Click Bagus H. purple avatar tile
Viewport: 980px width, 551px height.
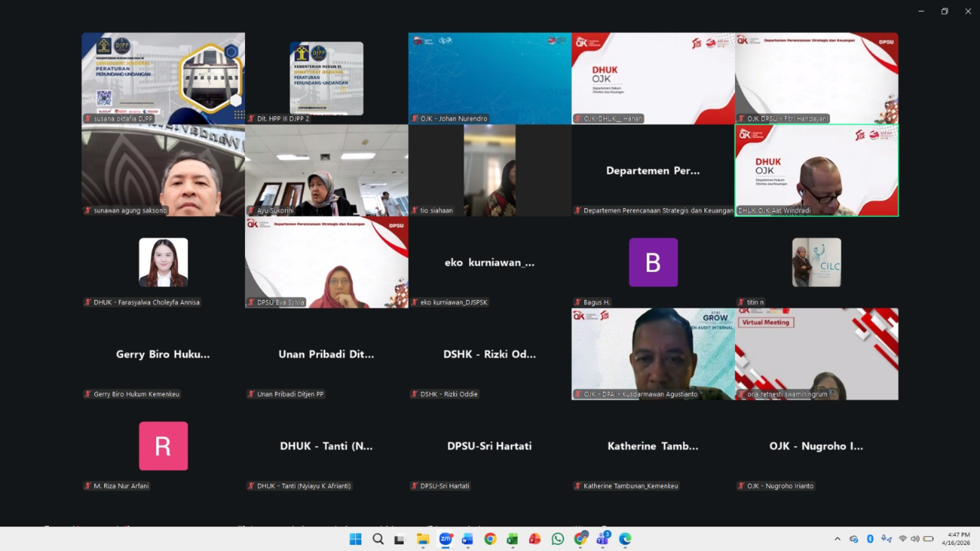point(653,262)
